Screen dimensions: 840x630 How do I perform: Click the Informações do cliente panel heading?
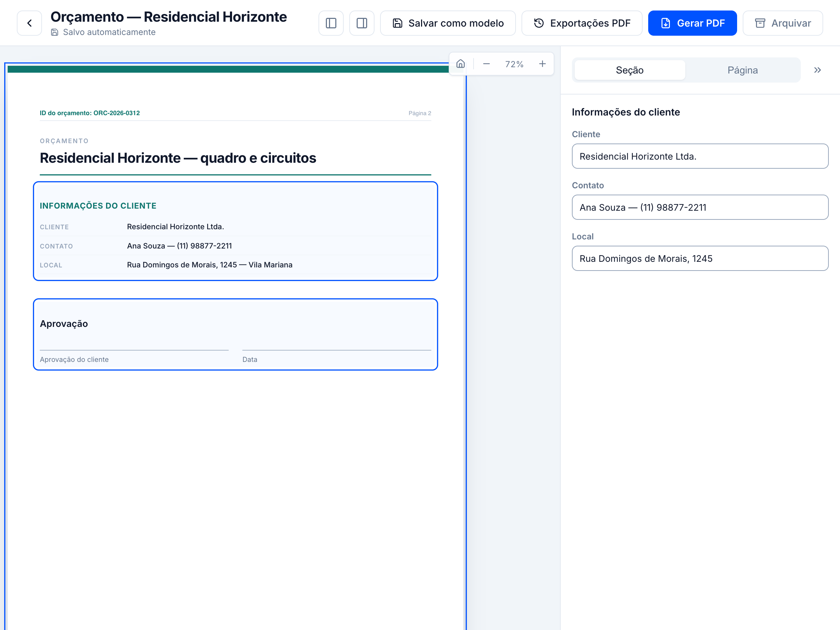(x=626, y=112)
